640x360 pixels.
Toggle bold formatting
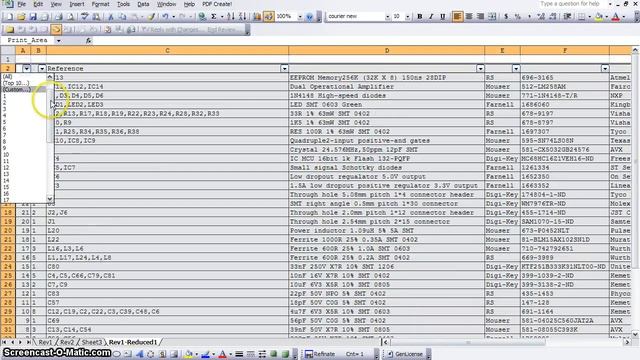pos(420,17)
